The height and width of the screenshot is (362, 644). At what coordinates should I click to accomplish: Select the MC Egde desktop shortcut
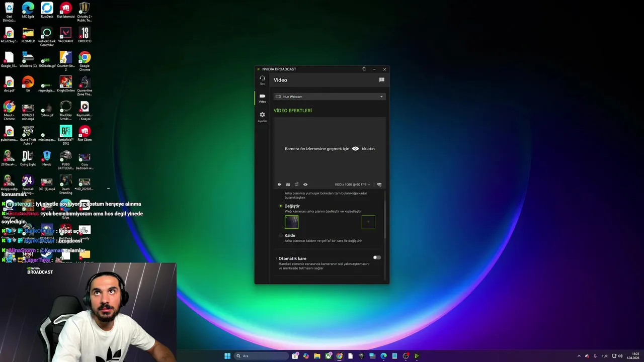tap(28, 11)
